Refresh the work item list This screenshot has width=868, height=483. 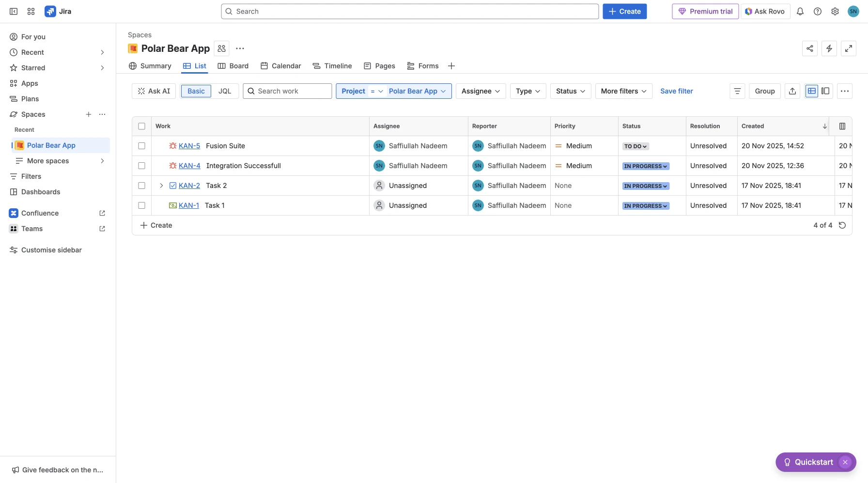click(x=842, y=225)
